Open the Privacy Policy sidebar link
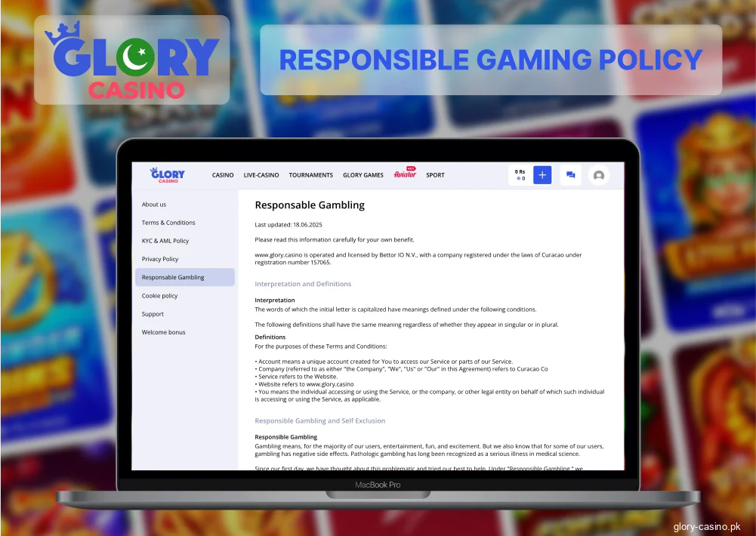 pyautogui.click(x=160, y=260)
